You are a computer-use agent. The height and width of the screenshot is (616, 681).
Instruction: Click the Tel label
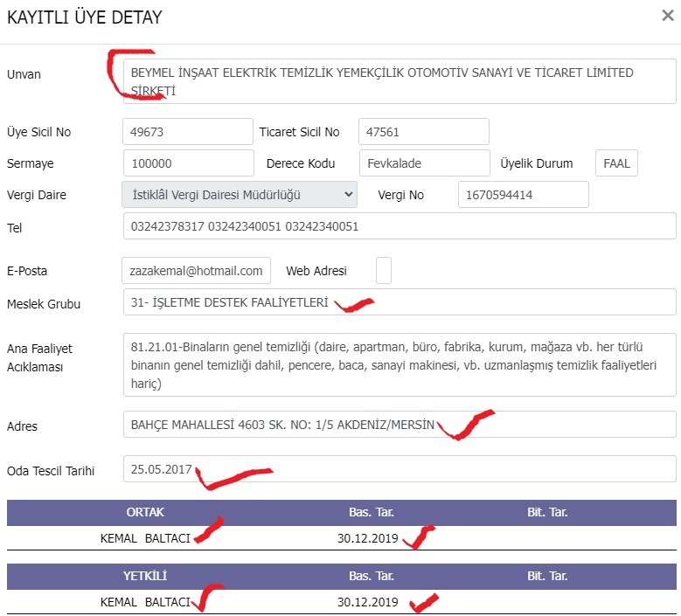point(14,228)
